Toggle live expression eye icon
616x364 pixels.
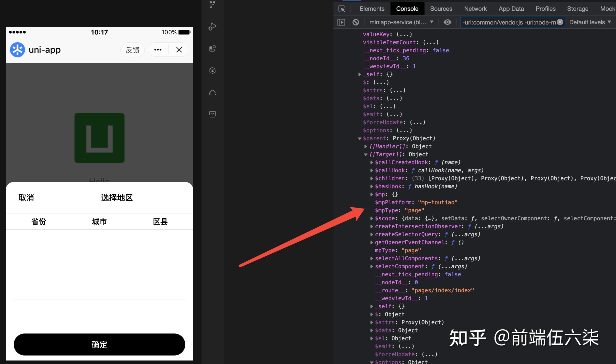click(447, 22)
